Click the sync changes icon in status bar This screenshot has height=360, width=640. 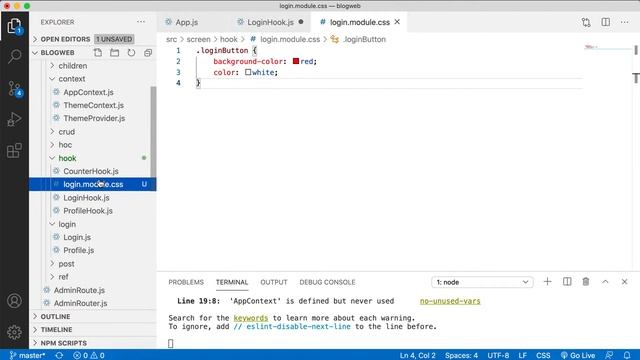tap(59, 356)
